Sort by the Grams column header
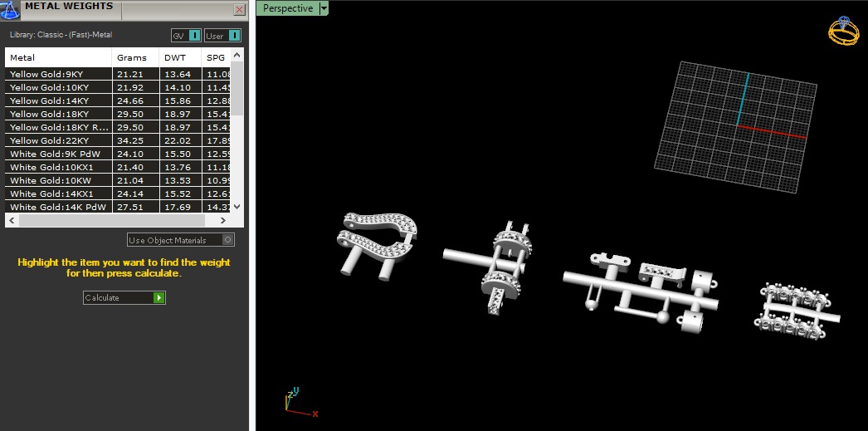This screenshot has width=868, height=431. [x=136, y=57]
